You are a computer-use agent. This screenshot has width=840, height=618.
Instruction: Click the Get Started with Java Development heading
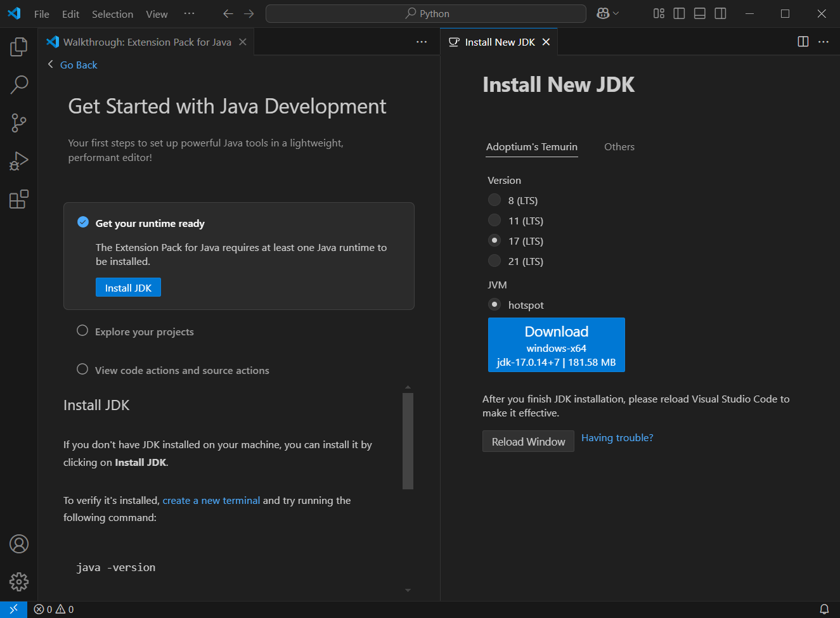[227, 106]
